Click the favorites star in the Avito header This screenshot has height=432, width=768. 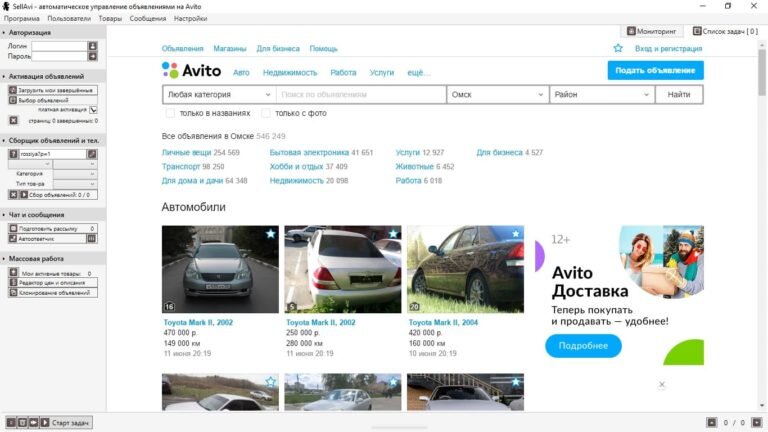click(x=618, y=48)
